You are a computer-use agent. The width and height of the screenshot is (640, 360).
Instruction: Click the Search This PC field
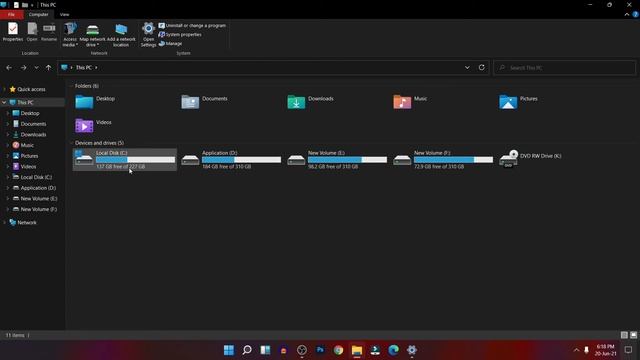coord(564,68)
